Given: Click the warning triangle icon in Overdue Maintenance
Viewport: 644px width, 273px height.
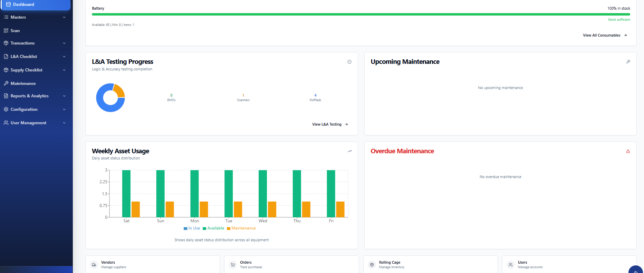Looking at the screenshot, I should pos(628,151).
